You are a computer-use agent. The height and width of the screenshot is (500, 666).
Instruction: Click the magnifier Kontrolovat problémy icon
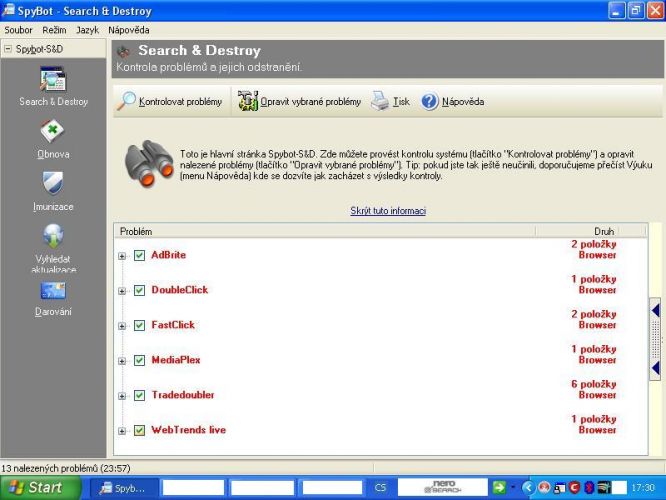(x=126, y=101)
